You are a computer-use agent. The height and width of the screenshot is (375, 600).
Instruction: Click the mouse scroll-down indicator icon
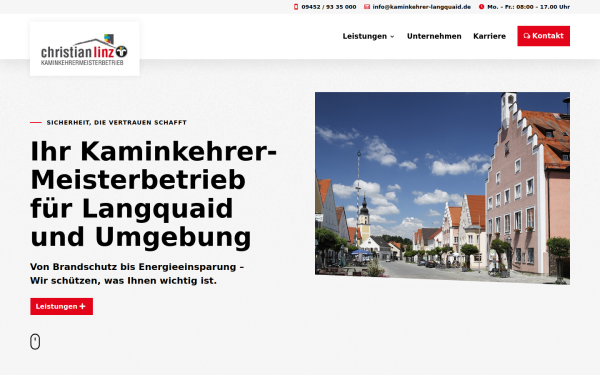pyautogui.click(x=35, y=342)
